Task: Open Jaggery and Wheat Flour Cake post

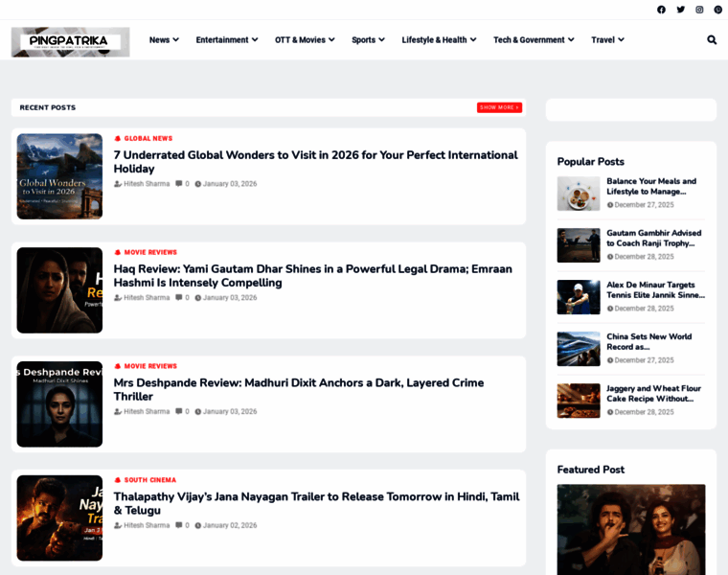Action: pos(653,394)
